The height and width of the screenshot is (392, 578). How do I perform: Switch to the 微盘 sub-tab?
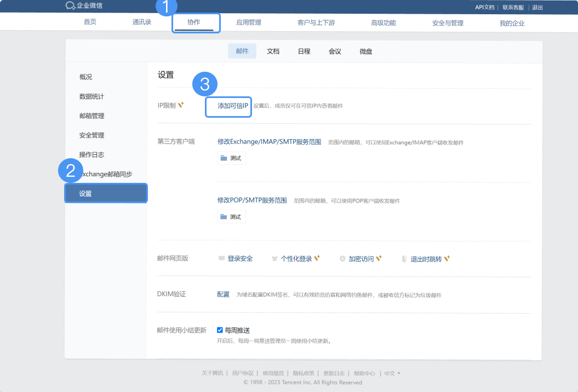366,51
